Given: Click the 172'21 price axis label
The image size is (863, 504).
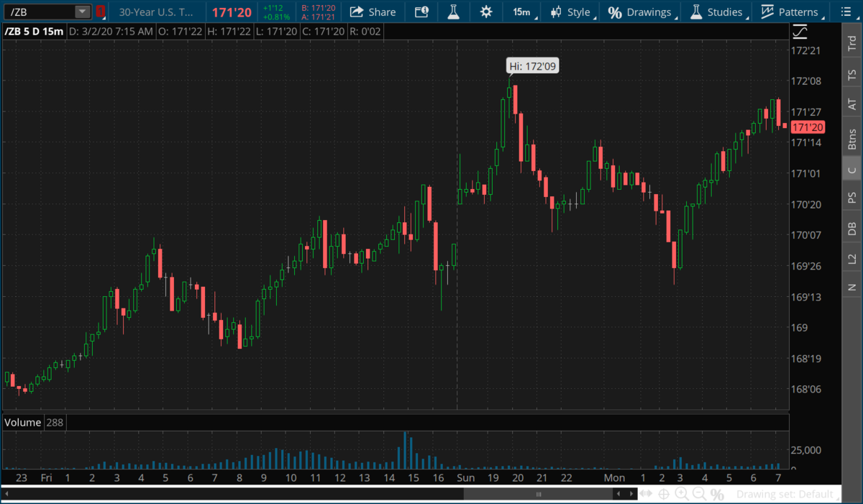Looking at the screenshot, I should point(805,51).
